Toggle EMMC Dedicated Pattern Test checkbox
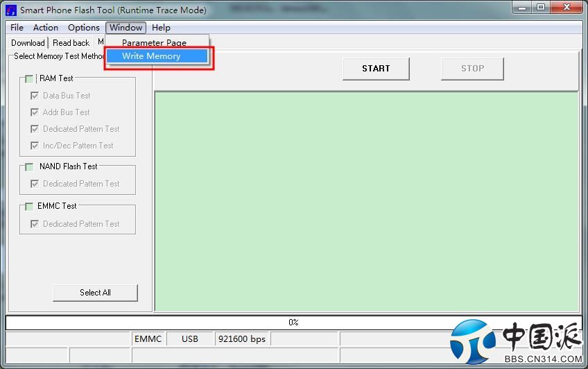This screenshot has height=369, width=588. pyautogui.click(x=35, y=224)
